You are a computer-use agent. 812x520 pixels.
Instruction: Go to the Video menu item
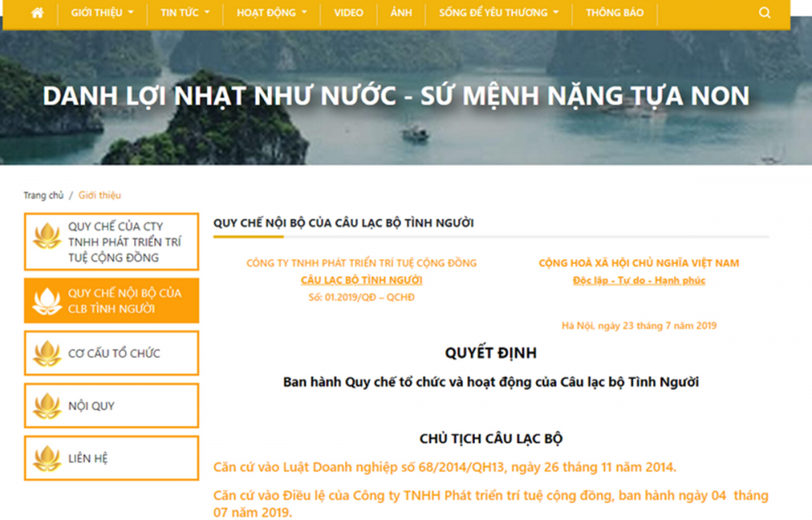[348, 13]
